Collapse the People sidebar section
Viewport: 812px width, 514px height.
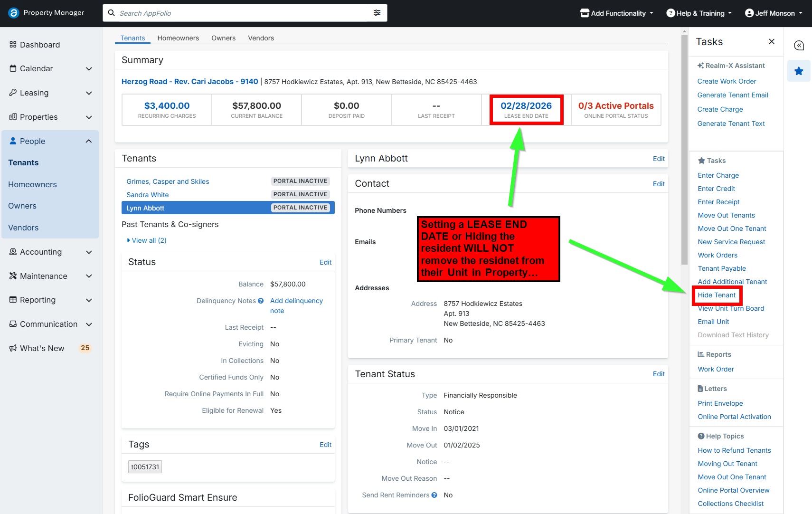[x=89, y=141]
